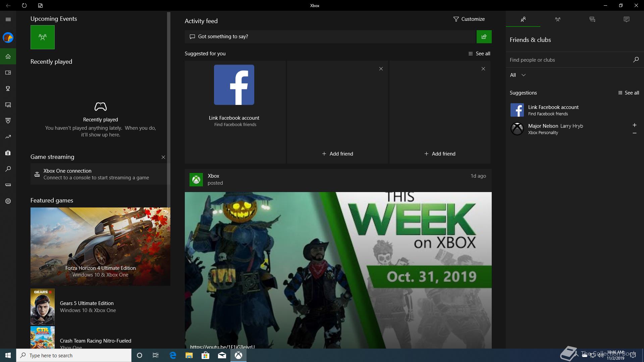Open Cortana circle icon on taskbar
Screen dimensions: 644x362
140,355
